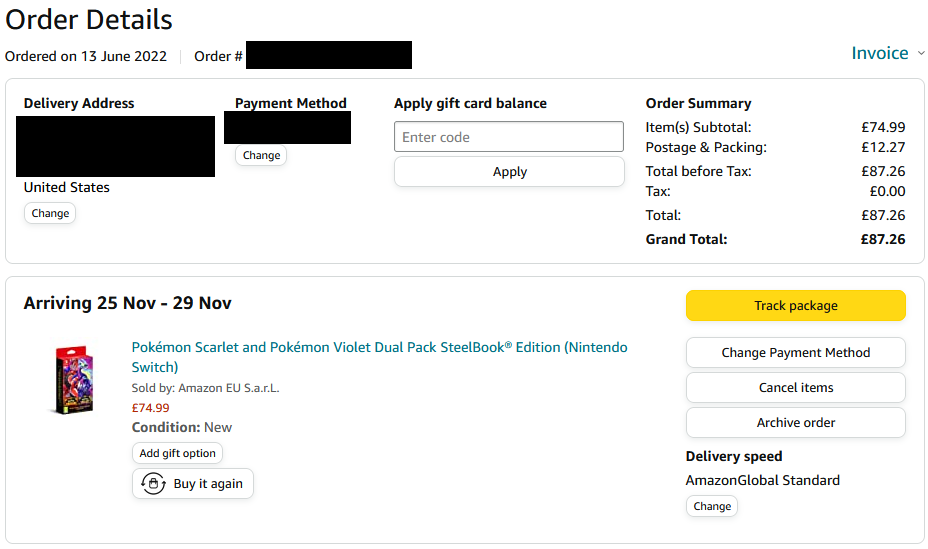Add a gift option to the item
928x549 pixels.
178,453
